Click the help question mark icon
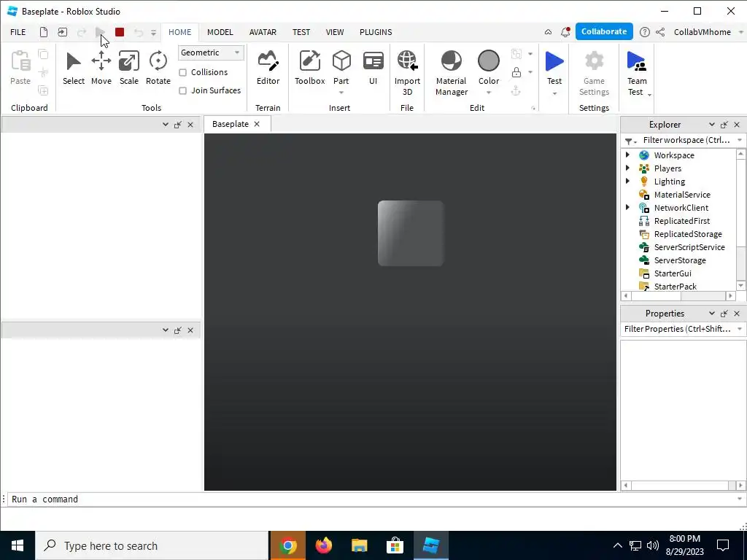 pyautogui.click(x=645, y=32)
